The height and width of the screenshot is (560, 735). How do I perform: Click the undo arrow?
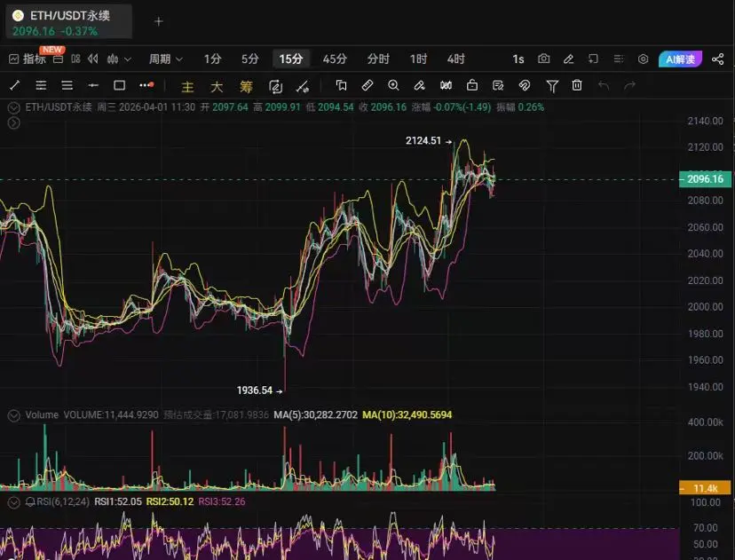click(604, 85)
